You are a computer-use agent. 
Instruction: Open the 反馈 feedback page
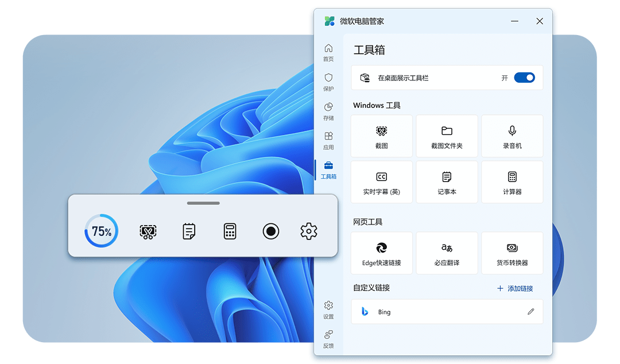click(328, 339)
